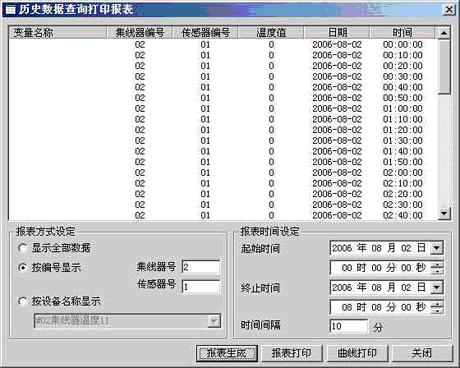The width and height of the screenshot is (460, 368).
Task: Select the row with time 01:00:00
Action: [x=223, y=109]
